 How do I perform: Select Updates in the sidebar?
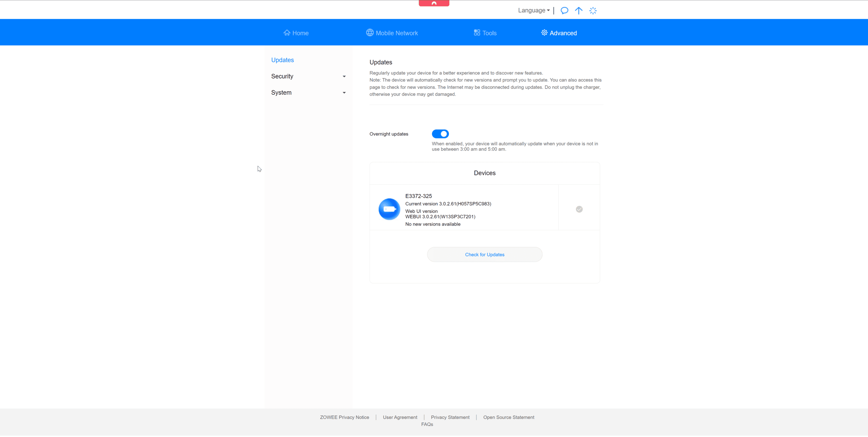pyautogui.click(x=282, y=60)
